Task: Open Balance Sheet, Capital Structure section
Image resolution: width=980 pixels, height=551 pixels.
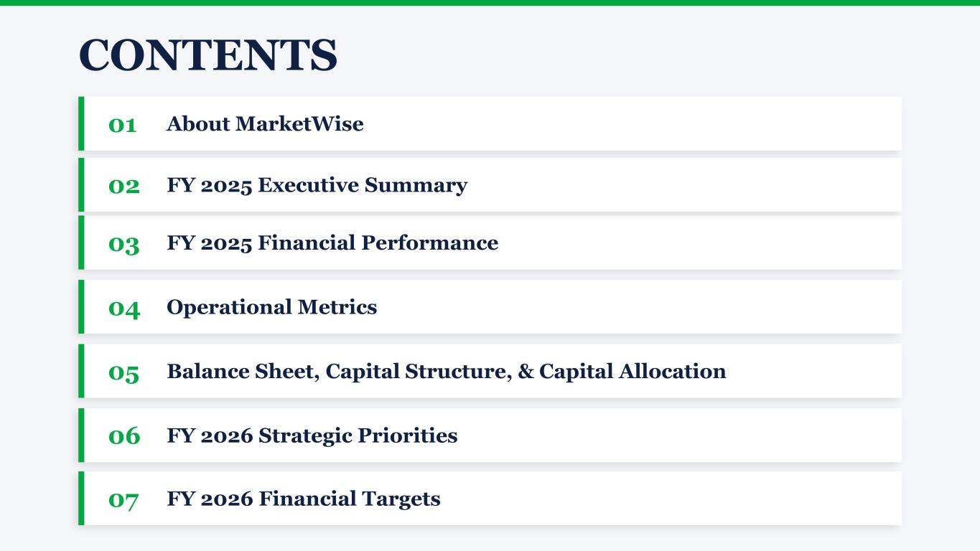Action: pos(446,372)
